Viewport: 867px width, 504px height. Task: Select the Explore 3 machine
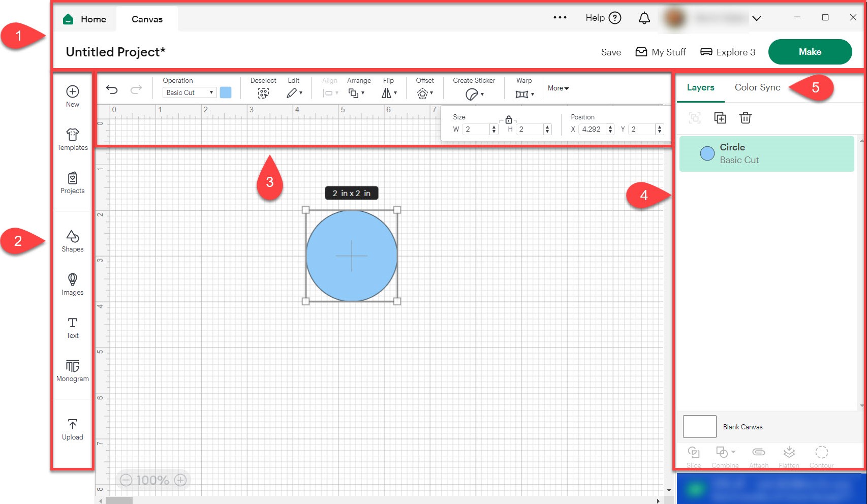(728, 52)
